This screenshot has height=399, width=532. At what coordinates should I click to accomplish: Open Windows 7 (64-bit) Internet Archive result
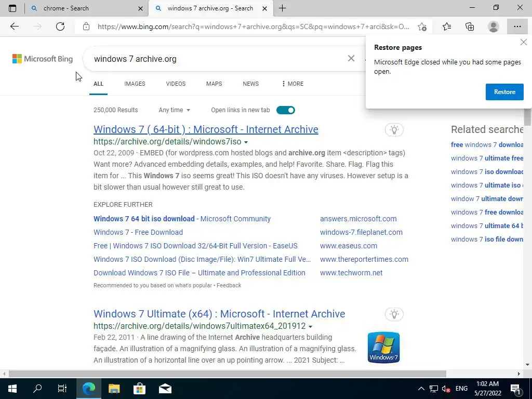point(206,129)
